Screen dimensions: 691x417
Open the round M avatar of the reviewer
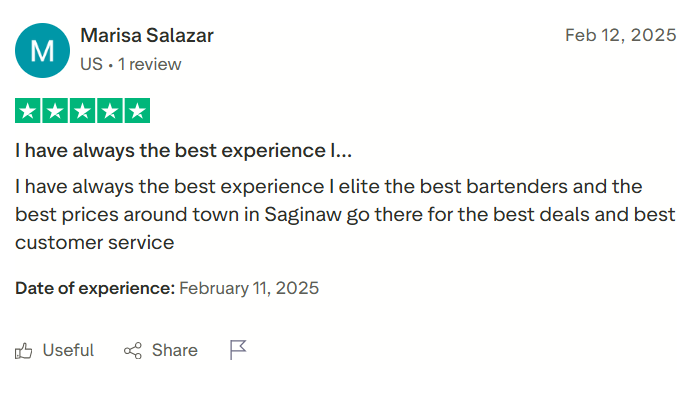42,50
